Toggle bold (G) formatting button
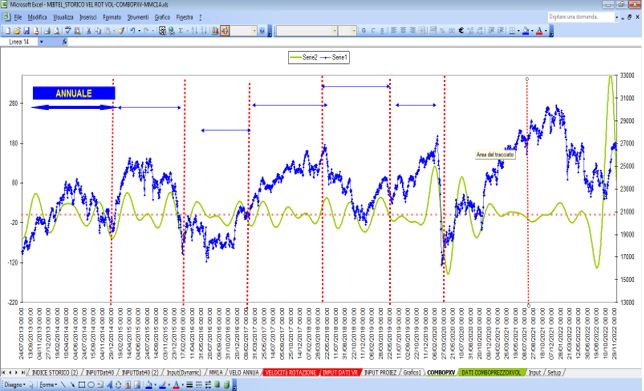 click(x=363, y=31)
